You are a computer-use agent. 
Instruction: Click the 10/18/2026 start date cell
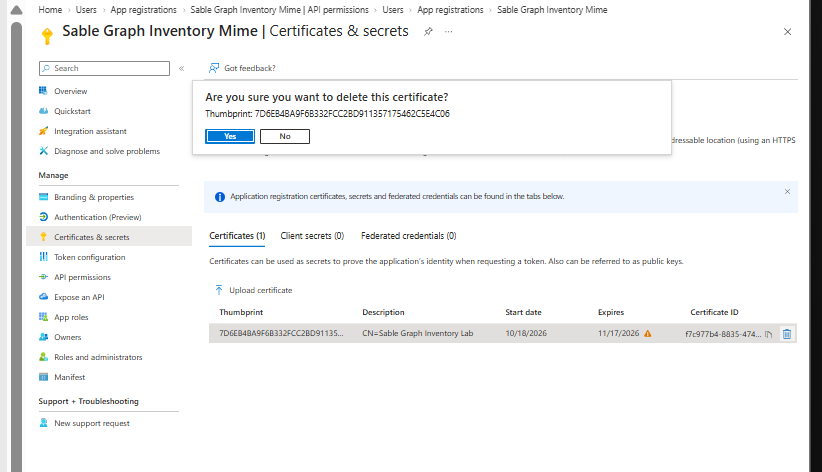click(x=526, y=333)
